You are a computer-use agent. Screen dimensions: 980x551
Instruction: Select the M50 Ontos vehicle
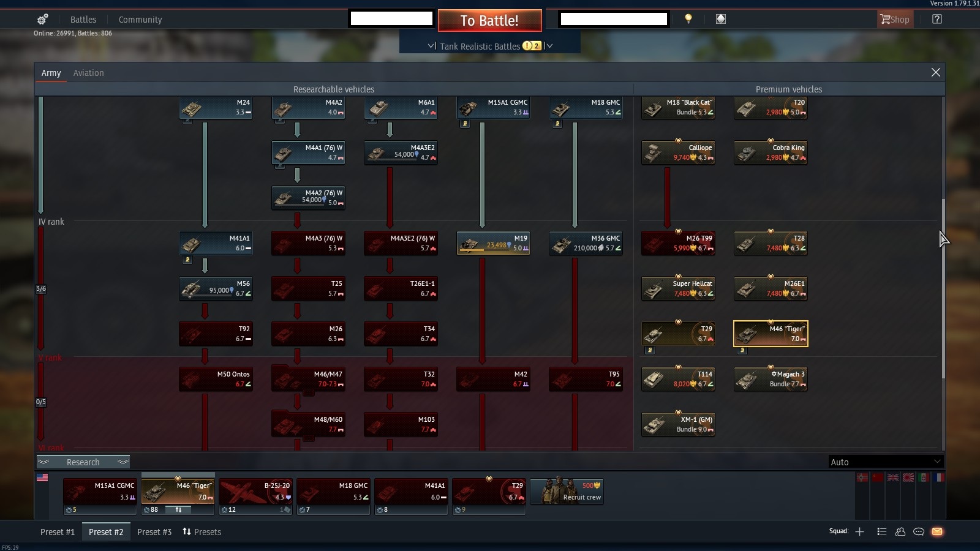tap(216, 379)
